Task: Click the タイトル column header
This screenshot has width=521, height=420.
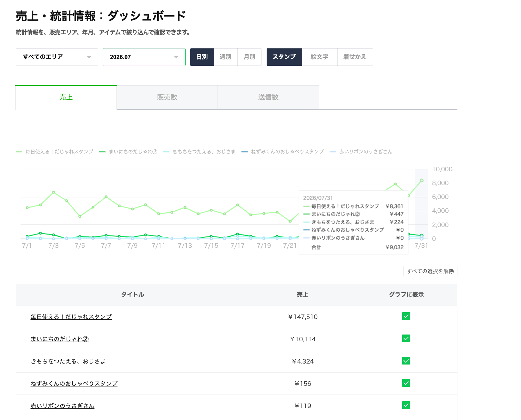Action: tap(133, 295)
